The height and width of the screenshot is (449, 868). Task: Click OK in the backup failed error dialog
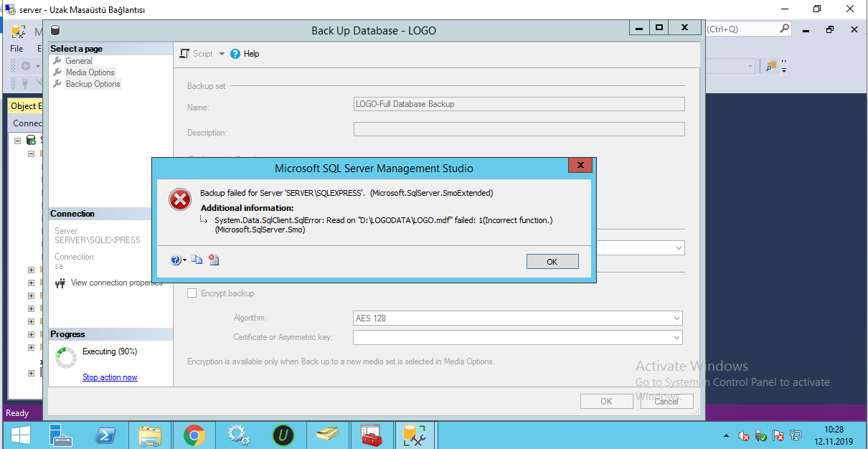(552, 261)
